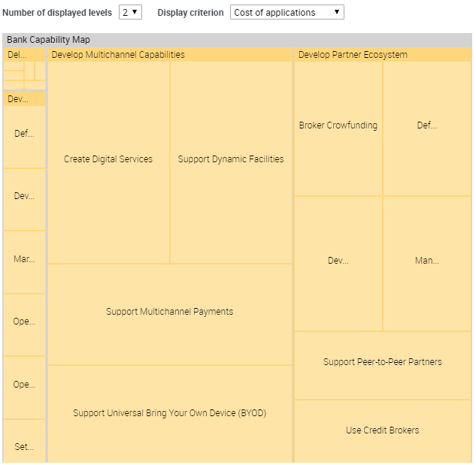Open the Support Multichannel Payments tile
This screenshot has width=476, height=465.
pos(170,312)
